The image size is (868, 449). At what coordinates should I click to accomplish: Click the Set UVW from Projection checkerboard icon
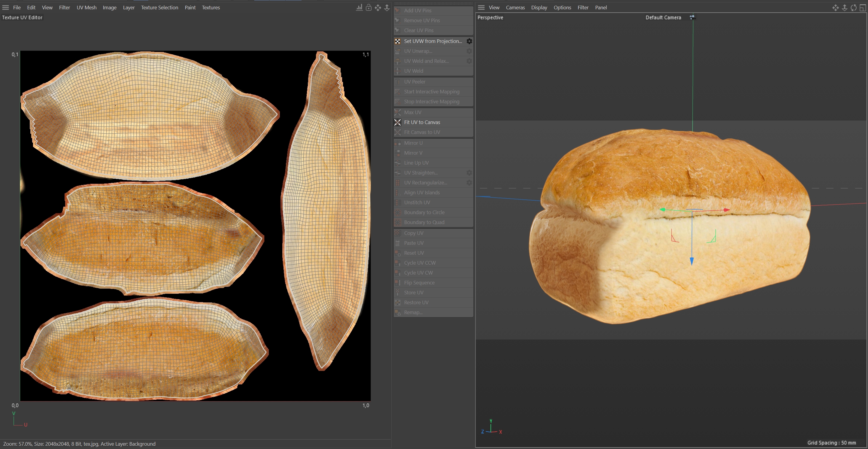coord(398,41)
